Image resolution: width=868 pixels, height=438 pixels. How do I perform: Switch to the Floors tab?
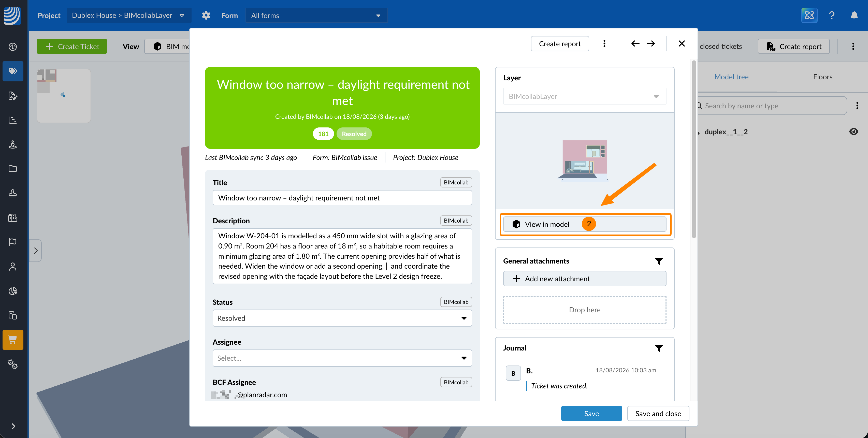click(x=822, y=77)
